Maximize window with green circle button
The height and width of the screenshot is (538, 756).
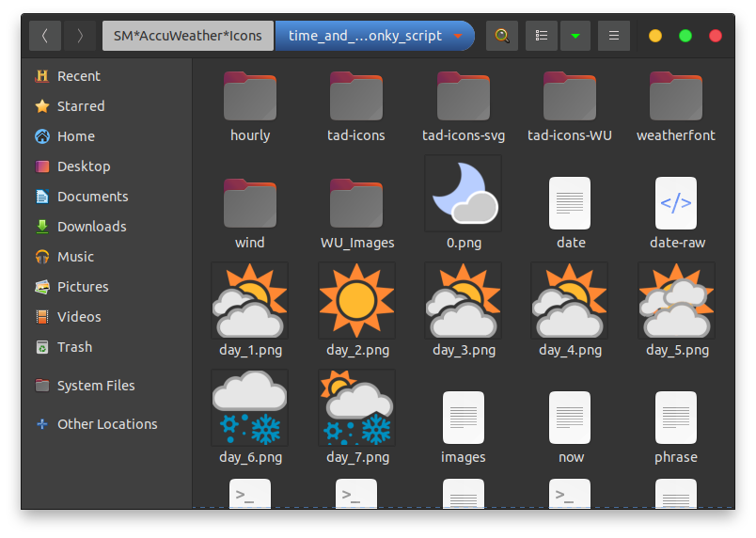[x=685, y=36]
